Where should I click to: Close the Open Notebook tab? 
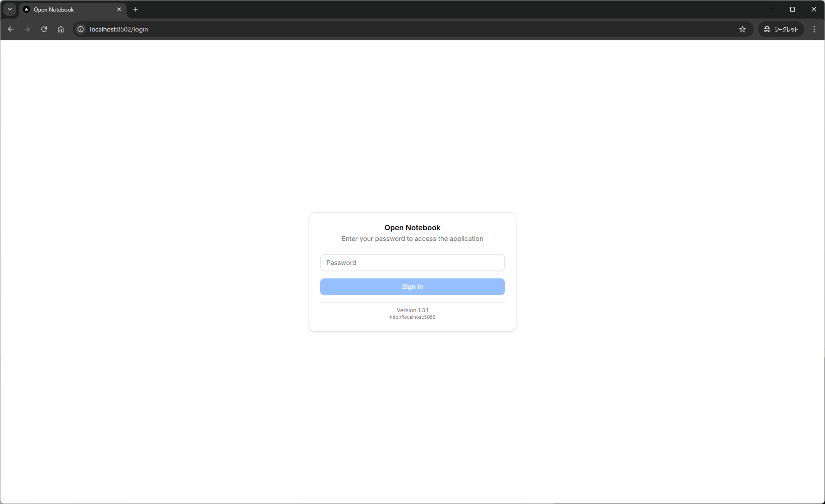119,9
